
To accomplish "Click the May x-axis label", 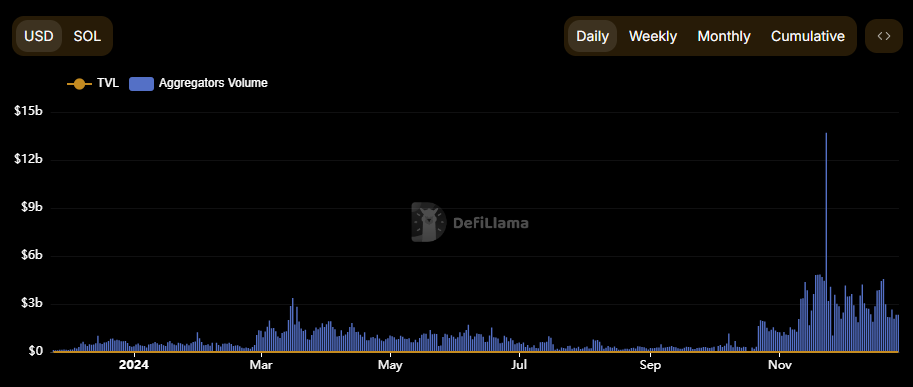I will pos(390,365).
